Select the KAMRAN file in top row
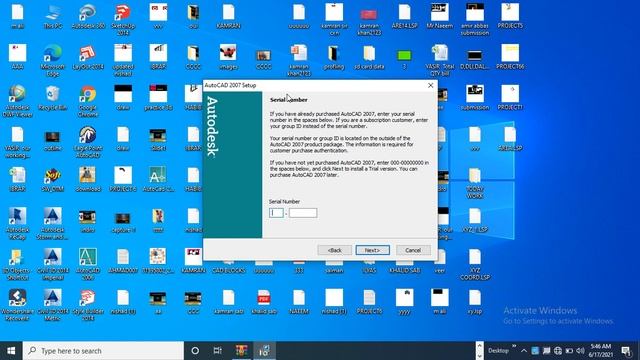 click(229, 17)
